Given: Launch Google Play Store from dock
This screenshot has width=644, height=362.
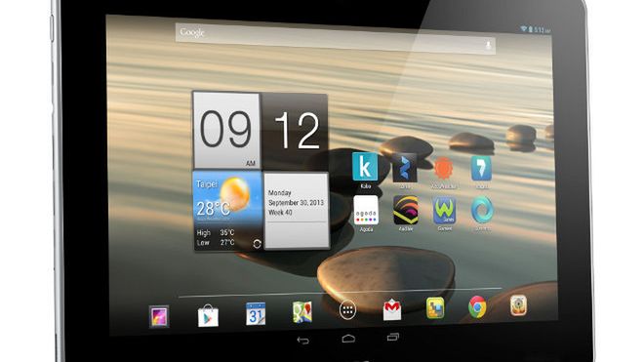Looking at the screenshot, I should (208, 315).
